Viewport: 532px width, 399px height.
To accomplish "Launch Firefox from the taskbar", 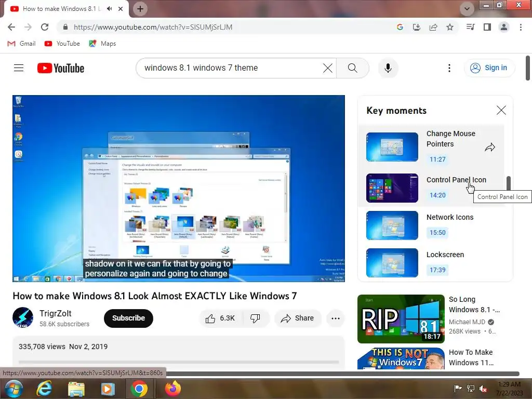I will (173, 389).
